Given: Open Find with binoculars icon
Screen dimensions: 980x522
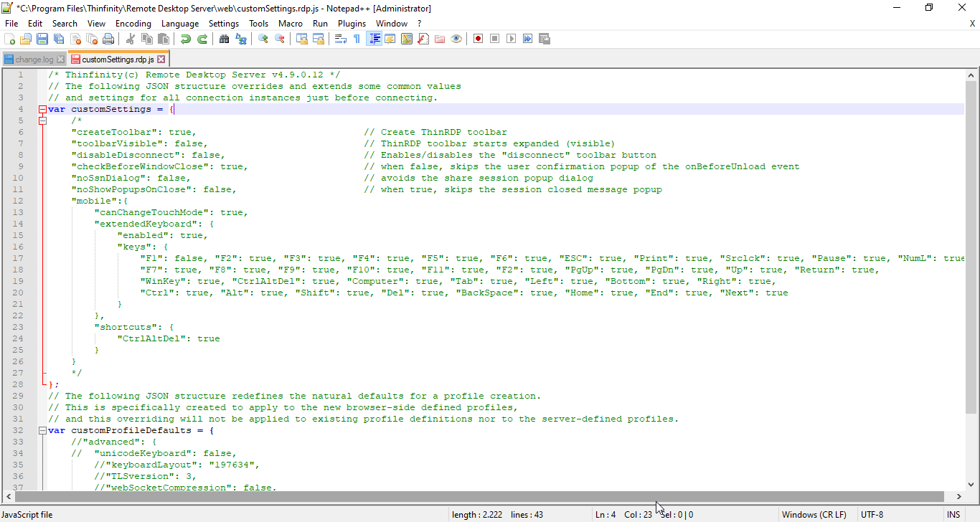Looking at the screenshot, I should [224, 39].
